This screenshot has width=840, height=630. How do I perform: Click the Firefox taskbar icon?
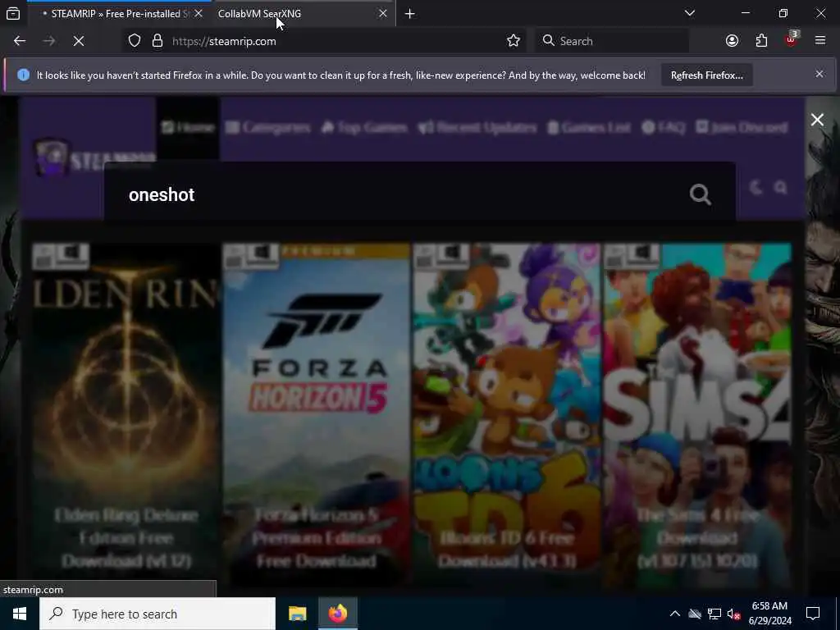[337, 614]
